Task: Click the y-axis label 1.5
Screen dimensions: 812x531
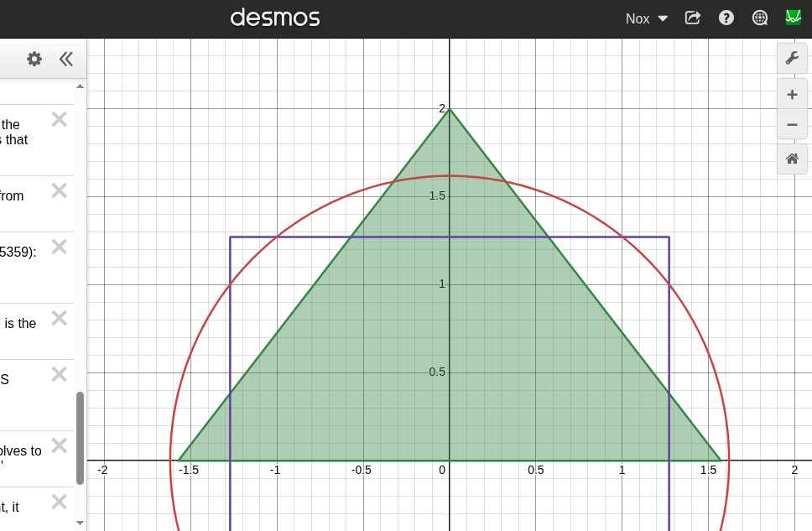Action: 437,195
